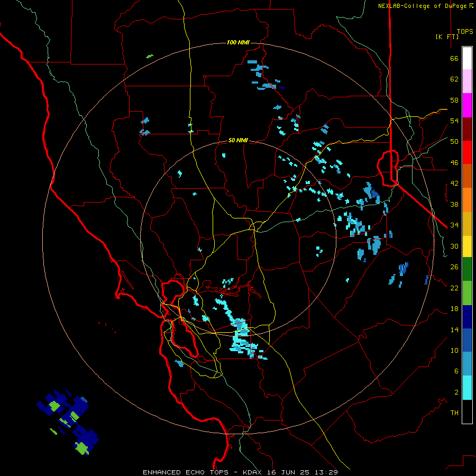Select the 34 legend value

[x=454, y=225]
